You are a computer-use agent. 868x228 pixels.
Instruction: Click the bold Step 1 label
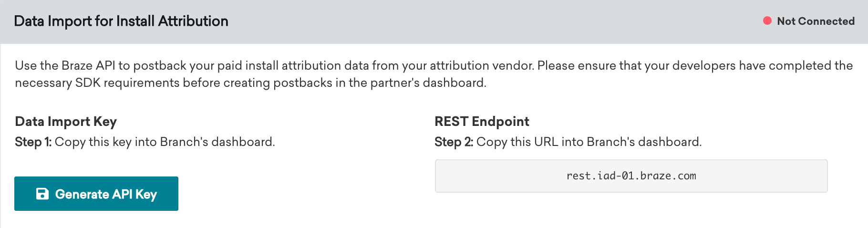[x=33, y=142]
